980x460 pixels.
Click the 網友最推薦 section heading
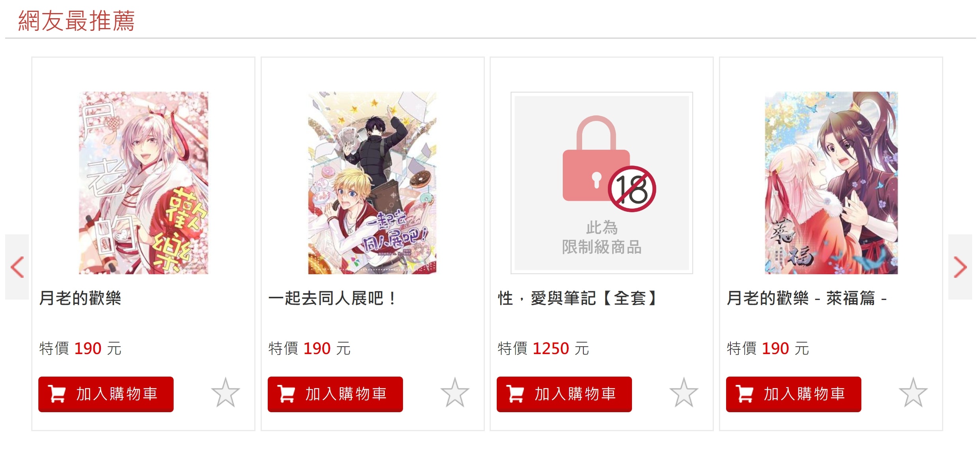76,21
